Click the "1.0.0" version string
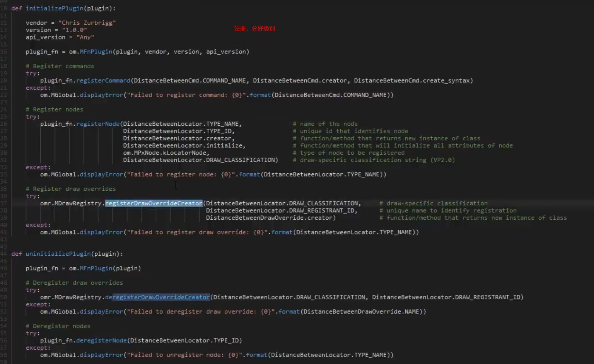Screen dimensions: 594x364 pyautogui.click(x=74, y=30)
